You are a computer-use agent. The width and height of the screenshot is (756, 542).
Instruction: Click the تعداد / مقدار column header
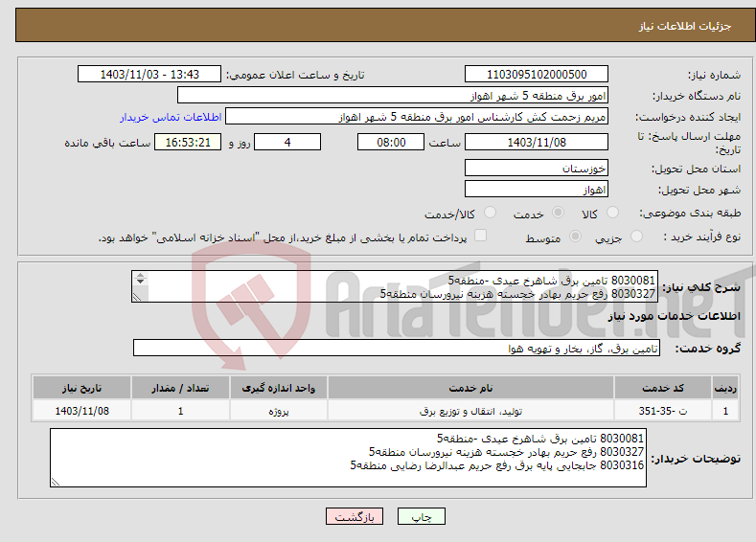tap(180, 388)
